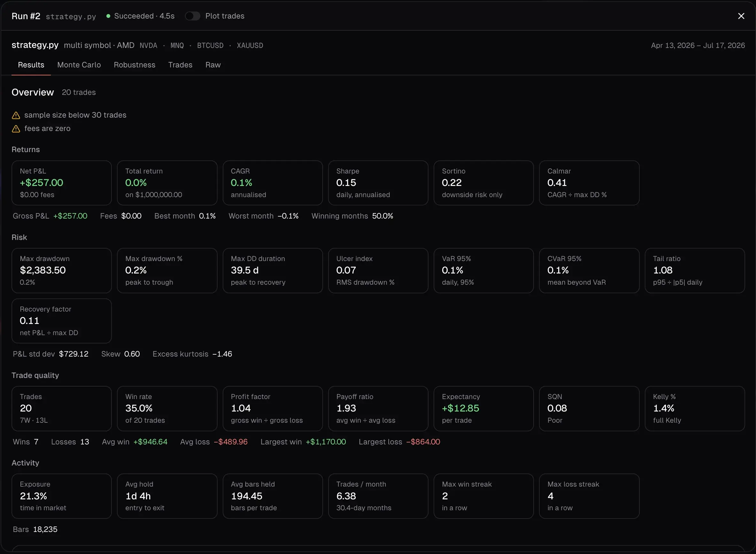Select the BTCUSD symbol

click(210, 45)
